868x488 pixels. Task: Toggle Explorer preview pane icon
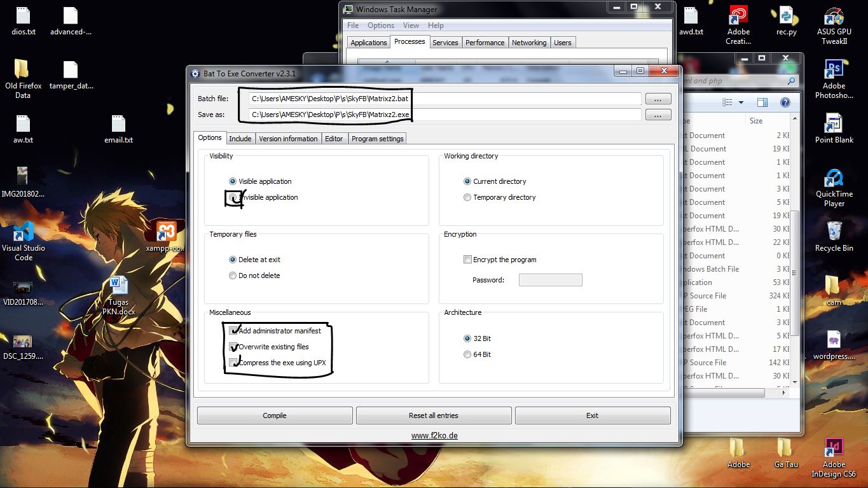[x=762, y=102]
